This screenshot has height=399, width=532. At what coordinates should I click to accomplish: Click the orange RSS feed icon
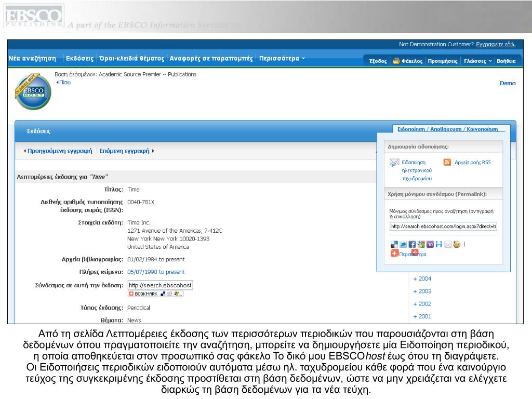[x=447, y=162]
